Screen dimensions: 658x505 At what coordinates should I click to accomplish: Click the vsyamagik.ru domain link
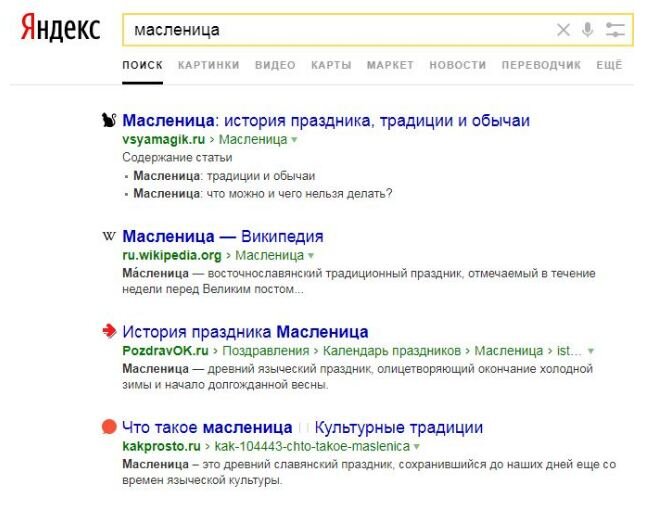[164, 139]
